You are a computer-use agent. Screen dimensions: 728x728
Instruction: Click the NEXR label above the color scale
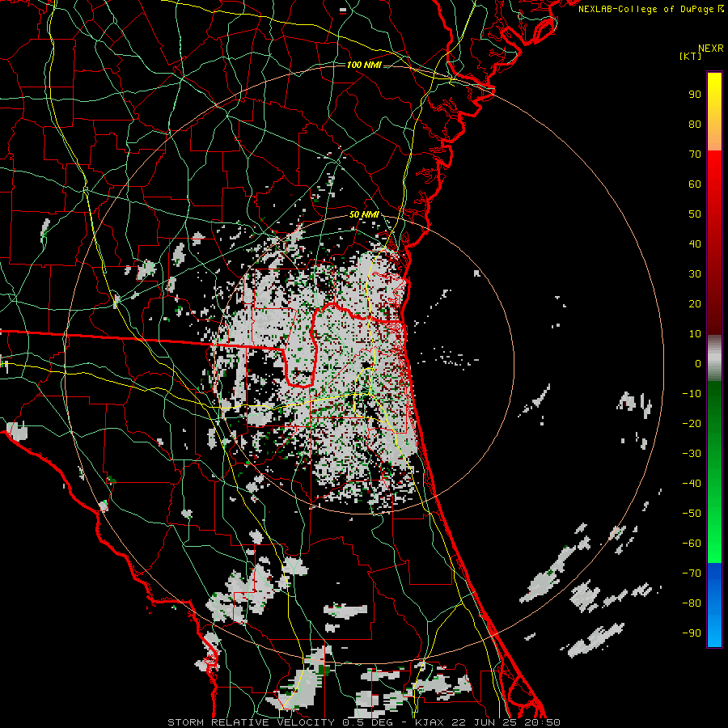click(x=711, y=49)
